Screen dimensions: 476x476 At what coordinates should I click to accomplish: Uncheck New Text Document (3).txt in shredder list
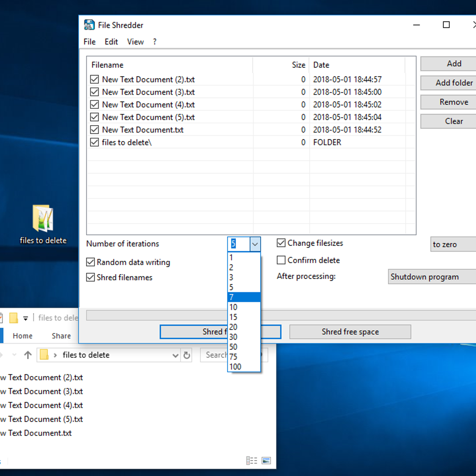94,92
